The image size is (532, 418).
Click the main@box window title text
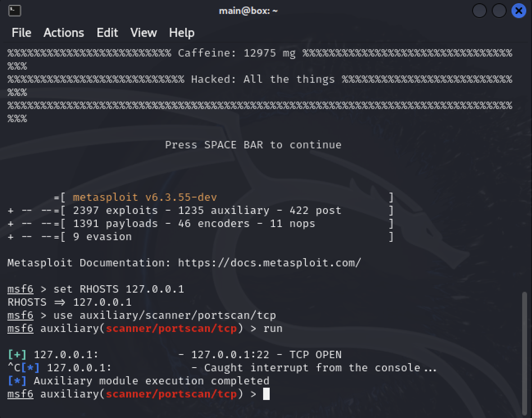(248, 11)
